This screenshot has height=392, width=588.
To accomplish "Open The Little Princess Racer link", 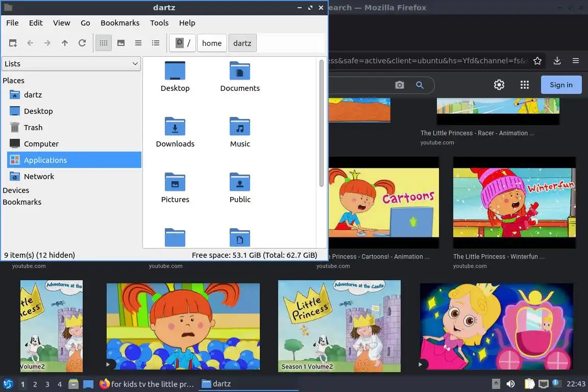I will 477,133.
